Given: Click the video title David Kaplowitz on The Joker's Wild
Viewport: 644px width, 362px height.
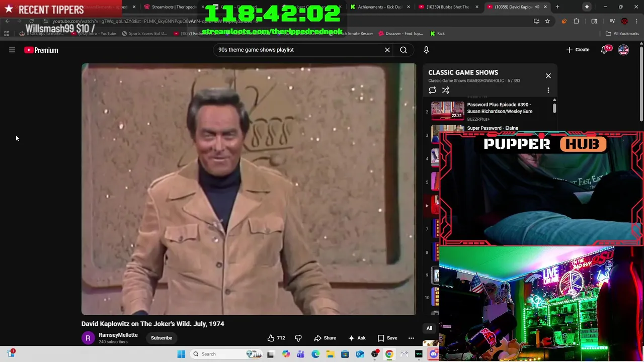Looking at the screenshot, I should click(x=153, y=324).
